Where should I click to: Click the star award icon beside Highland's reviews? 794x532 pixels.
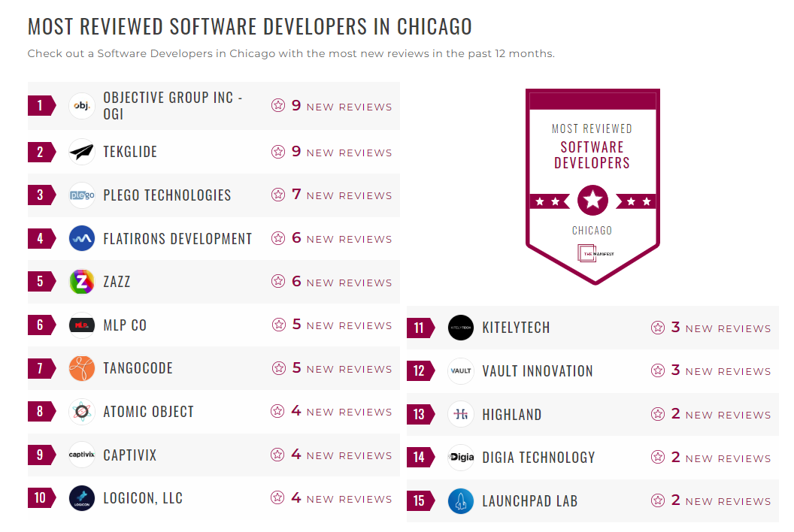tap(659, 413)
